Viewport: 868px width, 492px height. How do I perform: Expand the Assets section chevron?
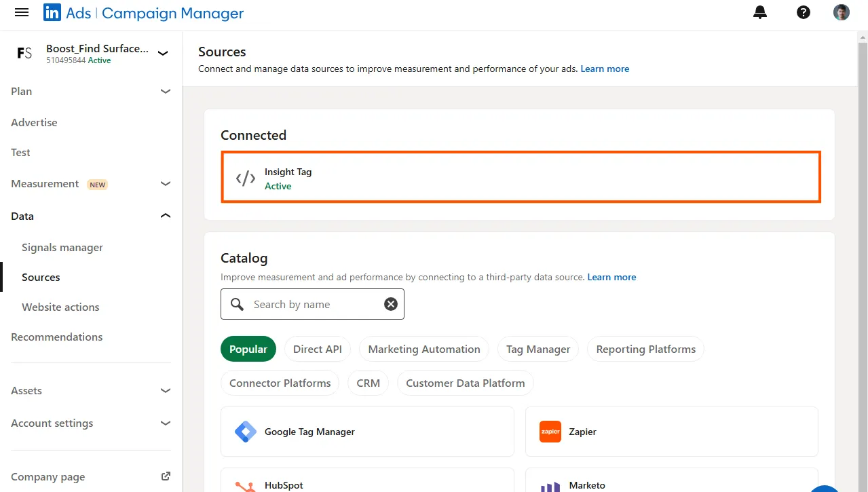click(165, 390)
